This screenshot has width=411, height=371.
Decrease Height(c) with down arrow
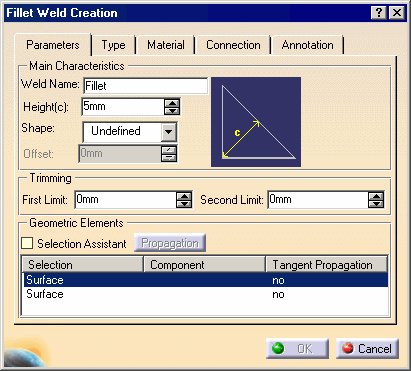172,111
